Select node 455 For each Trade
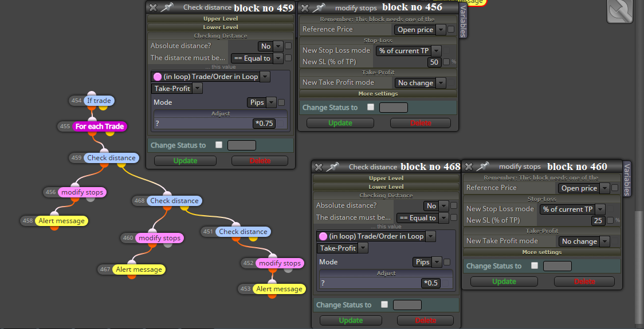The height and width of the screenshot is (329, 644). [x=100, y=126]
